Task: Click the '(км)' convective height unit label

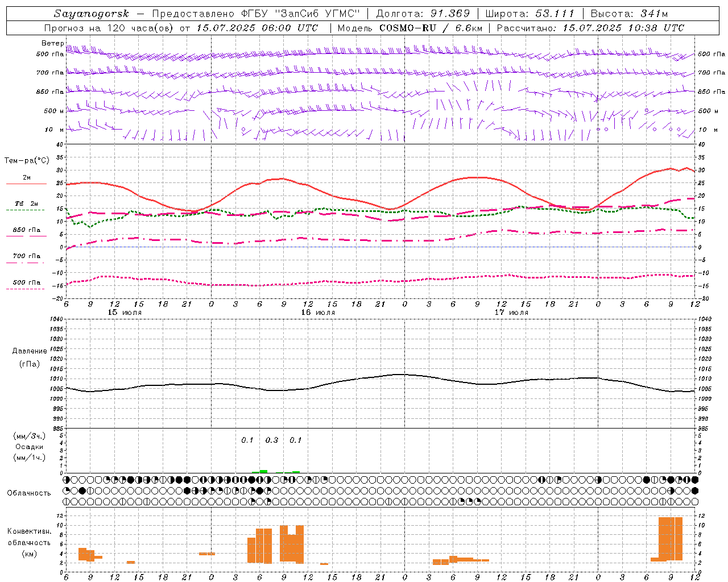Action: click(29, 554)
